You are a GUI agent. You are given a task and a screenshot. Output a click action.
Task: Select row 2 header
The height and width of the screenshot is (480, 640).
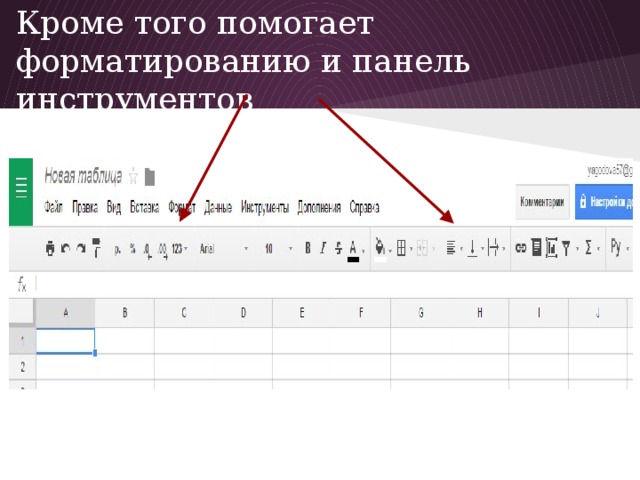tap(22, 367)
